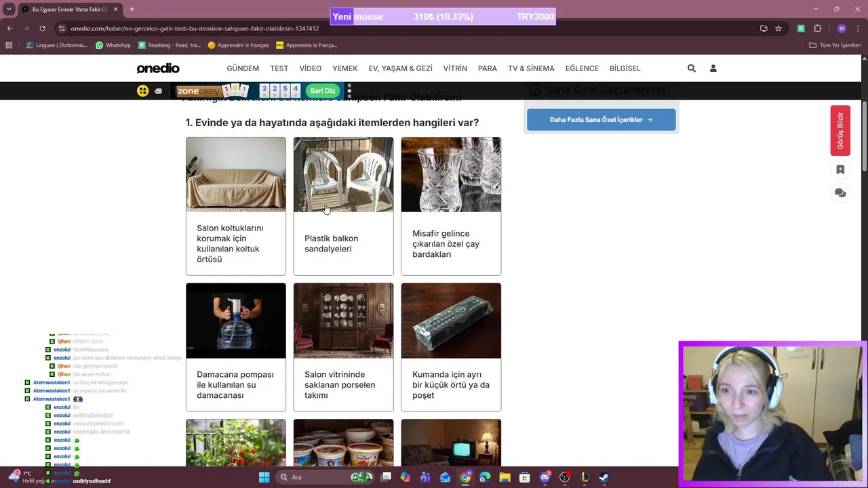Open the first Apprendre le français bookmark

(239, 45)
